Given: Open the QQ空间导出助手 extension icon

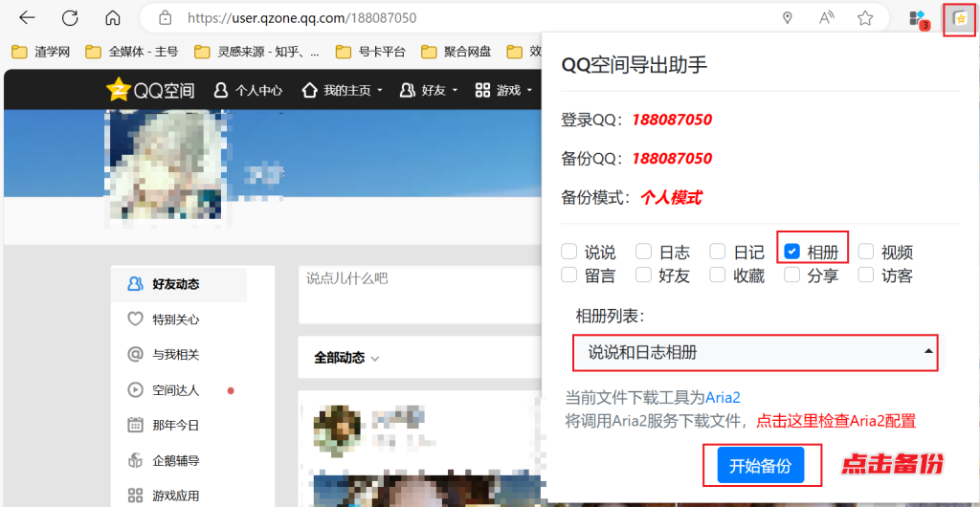Looking at the screenshot, I should 959,19.
